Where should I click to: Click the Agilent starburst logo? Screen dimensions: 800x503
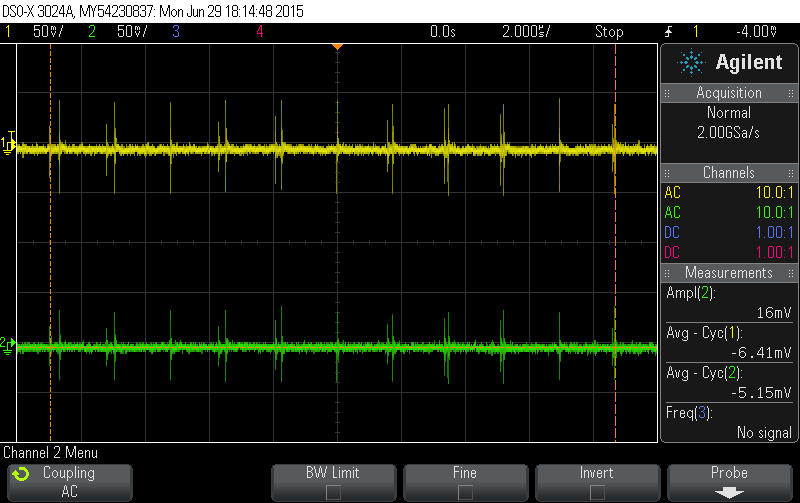click(x=691, y=63)
